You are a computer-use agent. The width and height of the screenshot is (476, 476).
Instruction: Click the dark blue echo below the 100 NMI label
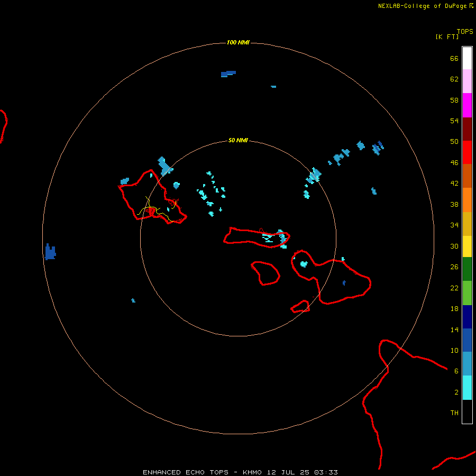coord(228,74)
